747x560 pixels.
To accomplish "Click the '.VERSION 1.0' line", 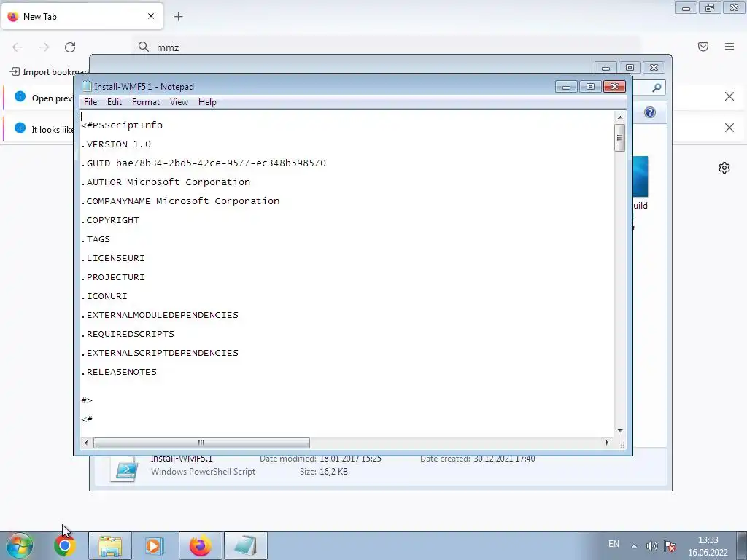I will click(x=116, y=144).
